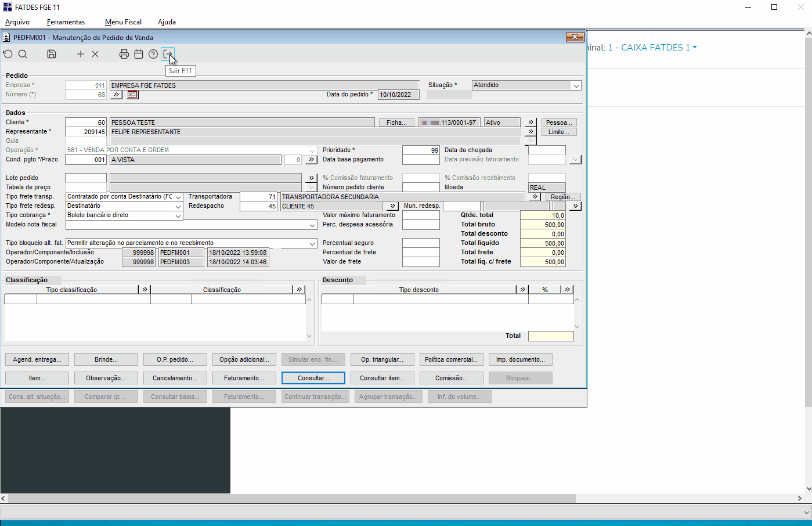Open the Situação dropdown showing Atendido
This screenshot has height=526, width=812.
[576, 85]
